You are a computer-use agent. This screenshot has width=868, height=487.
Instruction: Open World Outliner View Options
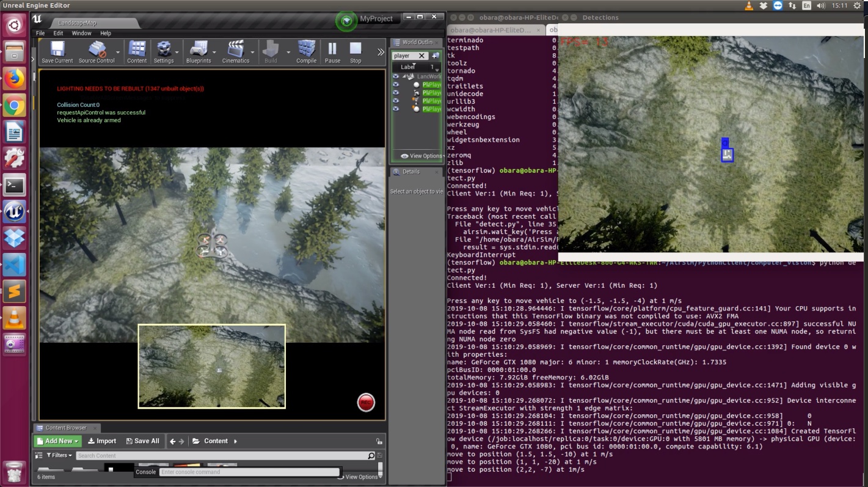coord(421,156)
